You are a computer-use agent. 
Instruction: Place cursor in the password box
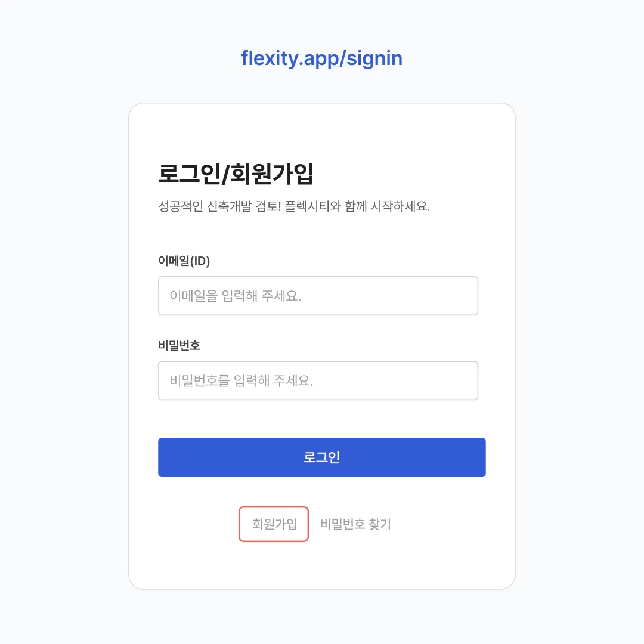(x=318, y=380)
